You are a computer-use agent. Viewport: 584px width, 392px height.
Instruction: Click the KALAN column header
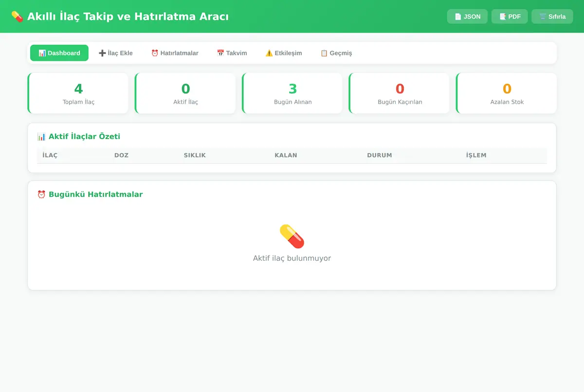[286, 155]
